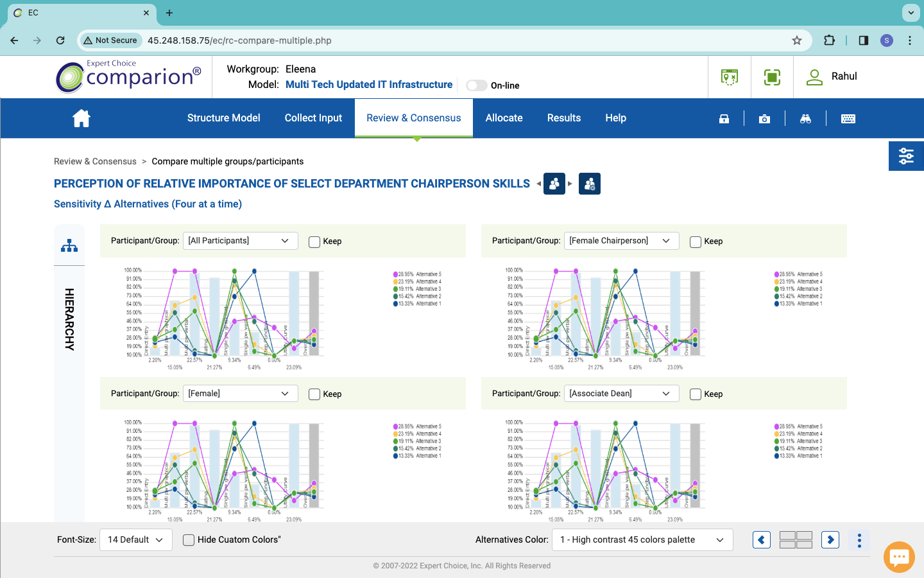Open Multi Tech Updated IT Infrastructure model link
Viewport: 924px width, 578px height.
point(369,85)
